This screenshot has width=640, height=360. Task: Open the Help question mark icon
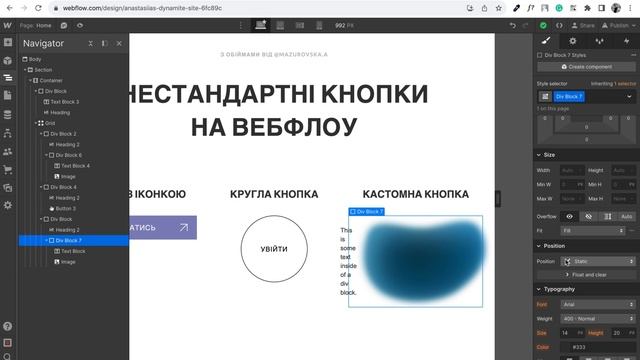(7, 326)
